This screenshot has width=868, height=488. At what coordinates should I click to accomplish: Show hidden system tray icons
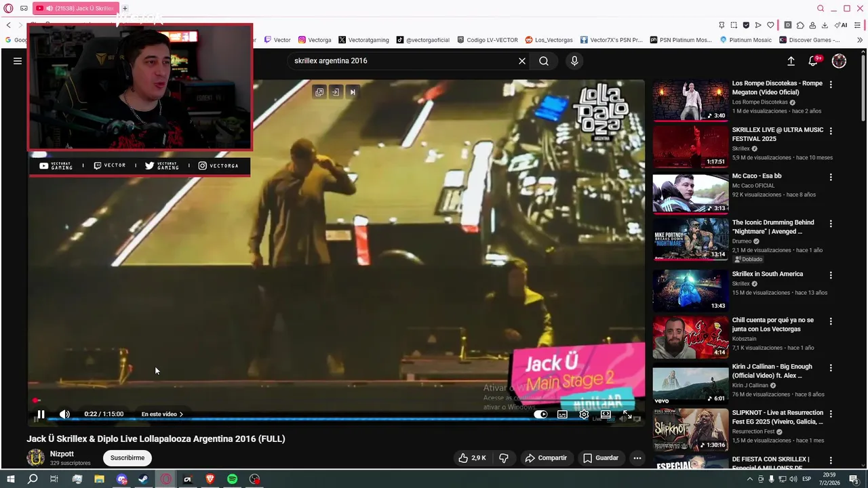[751, 479]
